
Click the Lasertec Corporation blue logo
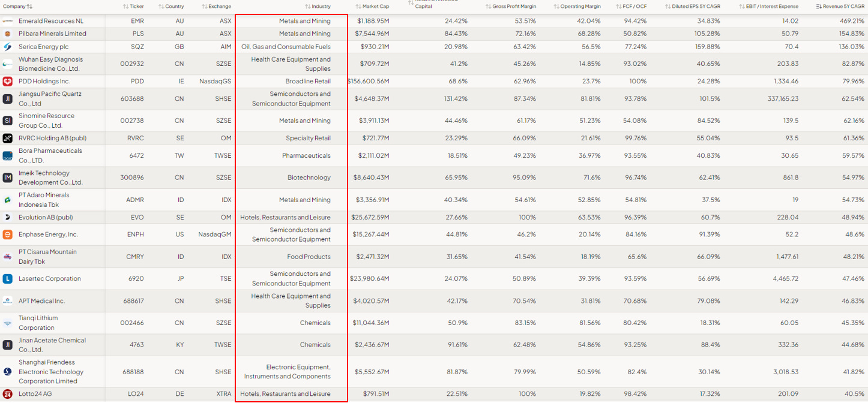point(8,279)
